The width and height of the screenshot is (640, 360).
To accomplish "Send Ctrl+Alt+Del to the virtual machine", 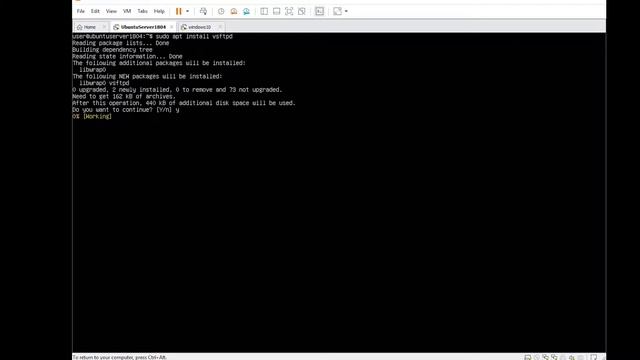I will pyautogui.click(x=203, y=11).
